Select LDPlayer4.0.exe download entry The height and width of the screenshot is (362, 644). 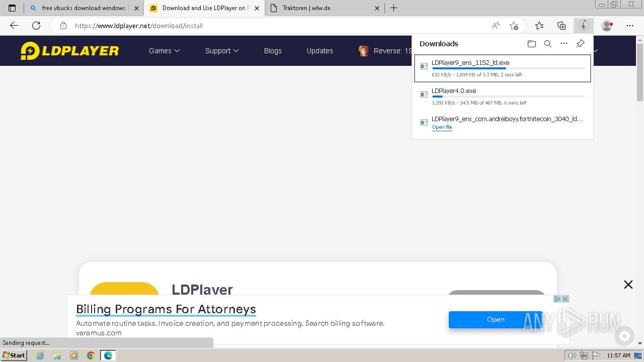tap(503, 97)
